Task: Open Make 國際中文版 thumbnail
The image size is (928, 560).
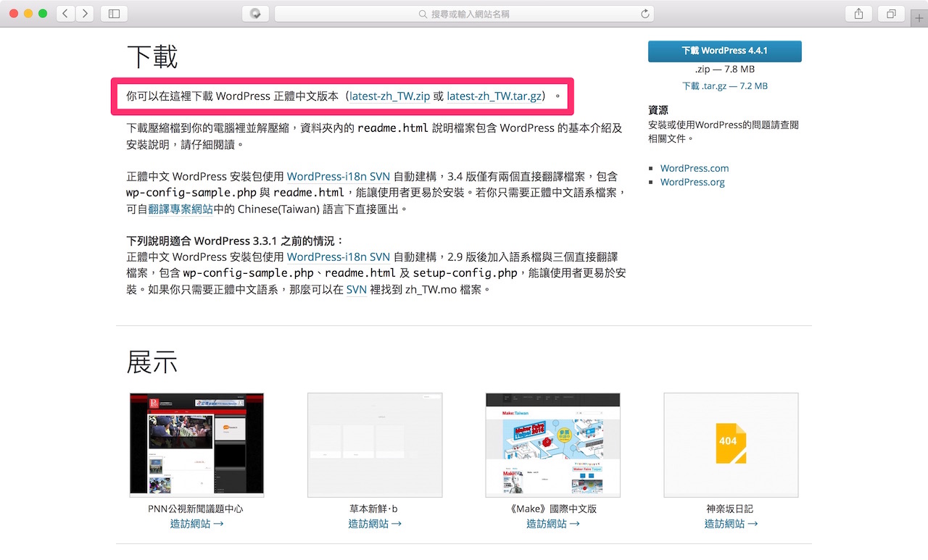Action: point(552,445)
